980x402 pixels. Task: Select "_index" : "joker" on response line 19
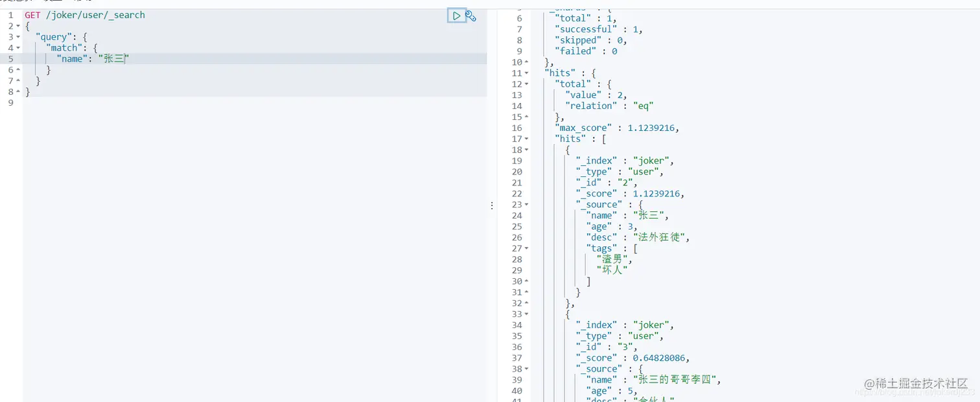(x=626, y=161)
